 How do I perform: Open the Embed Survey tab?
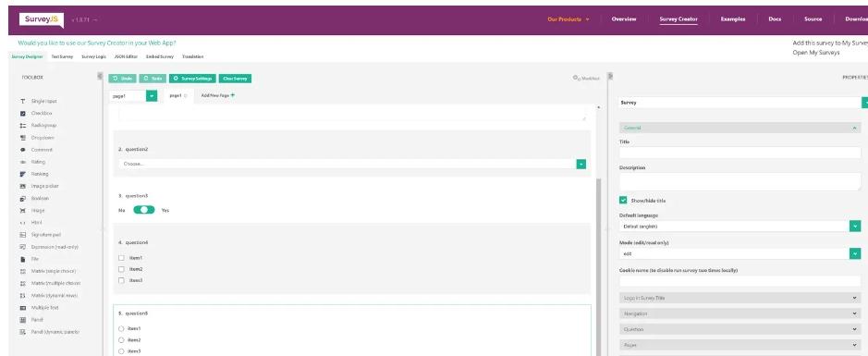pos(159,56)
